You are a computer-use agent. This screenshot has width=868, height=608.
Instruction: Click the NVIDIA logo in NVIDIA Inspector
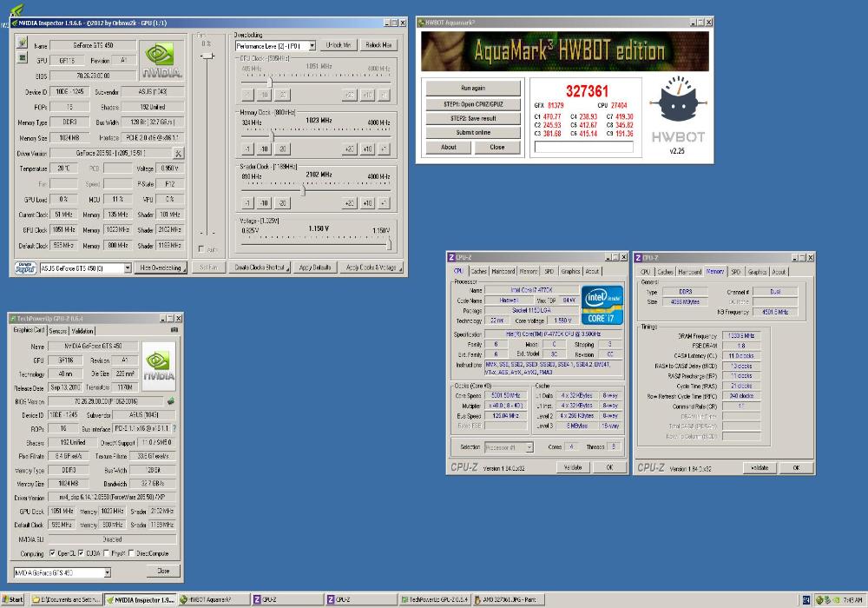click(x=161, y=61)
